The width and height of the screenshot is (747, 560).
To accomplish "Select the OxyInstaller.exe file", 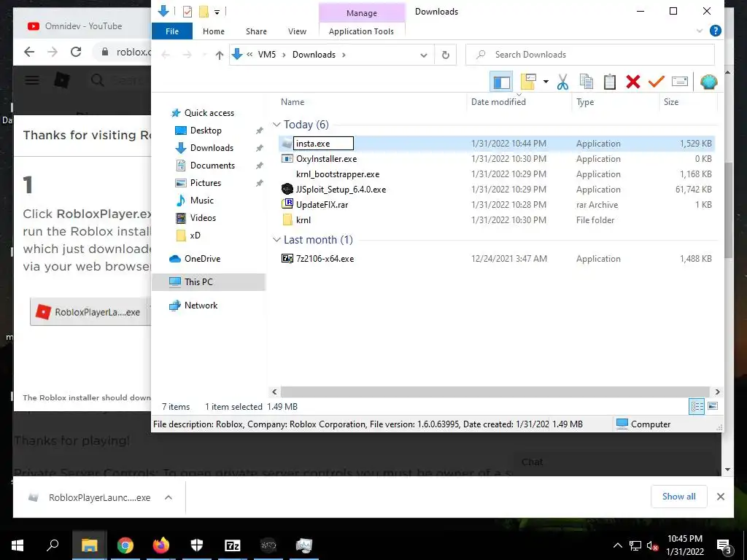I will [x=326, y=158].
